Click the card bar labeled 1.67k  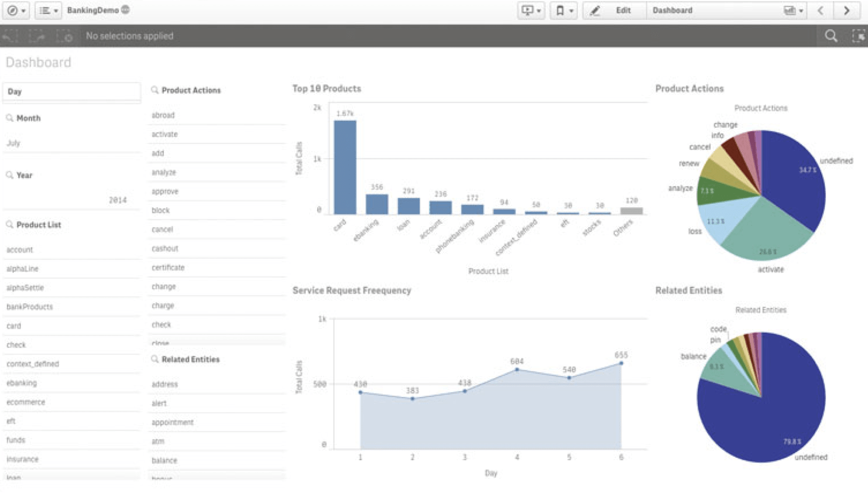[x=345, y=167]
